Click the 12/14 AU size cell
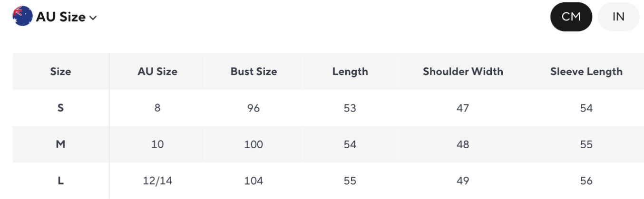 tap(157, 181)
